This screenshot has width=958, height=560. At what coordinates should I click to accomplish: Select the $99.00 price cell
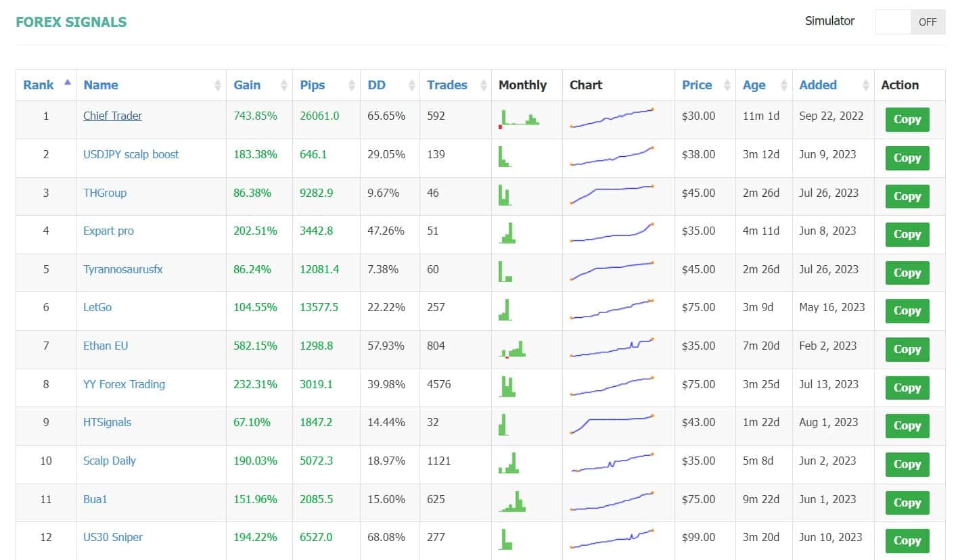(x=699, y=537)
